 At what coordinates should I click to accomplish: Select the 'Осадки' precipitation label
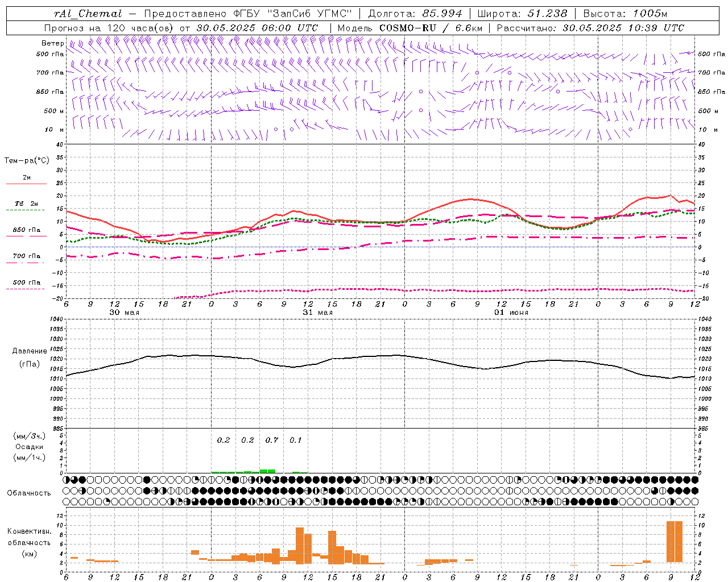(29, 447)
